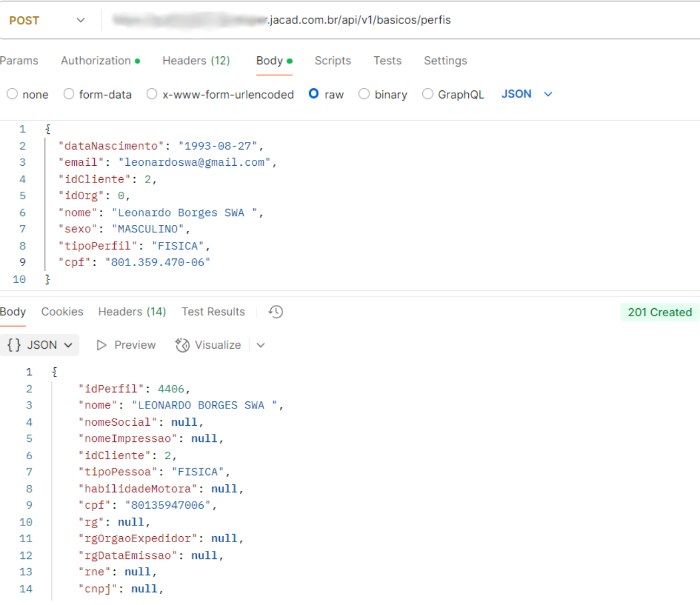Screen dimensions: 700x605
Task: Switch to the Authorization tab
Action: pos(100,61)
